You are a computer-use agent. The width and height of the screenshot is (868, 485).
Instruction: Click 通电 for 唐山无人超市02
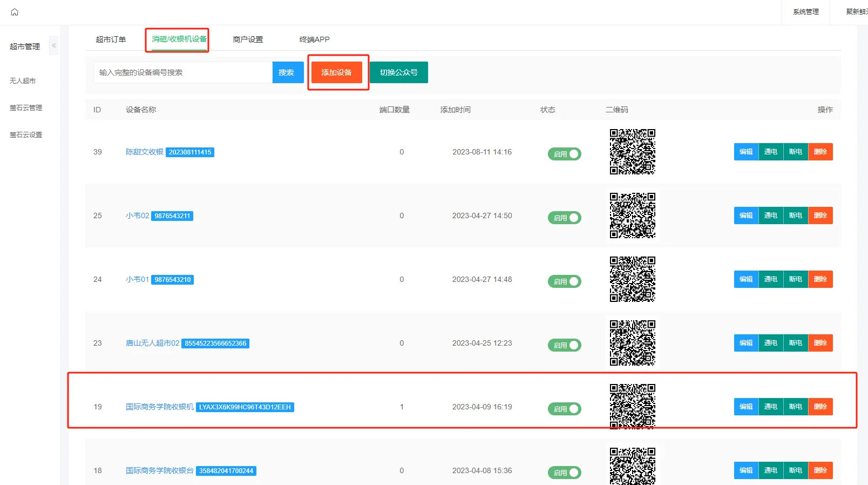[x=771, y=343]
